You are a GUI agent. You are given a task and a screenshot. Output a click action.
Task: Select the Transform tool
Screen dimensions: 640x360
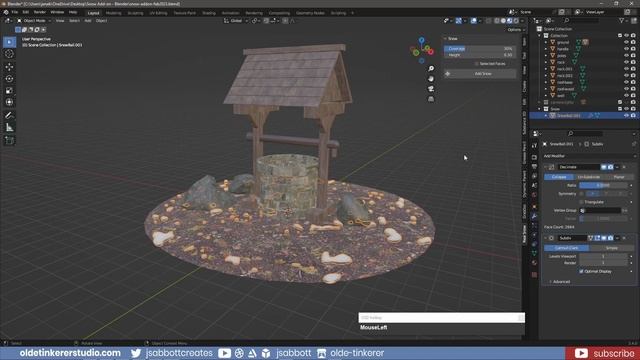click(9, 102)
